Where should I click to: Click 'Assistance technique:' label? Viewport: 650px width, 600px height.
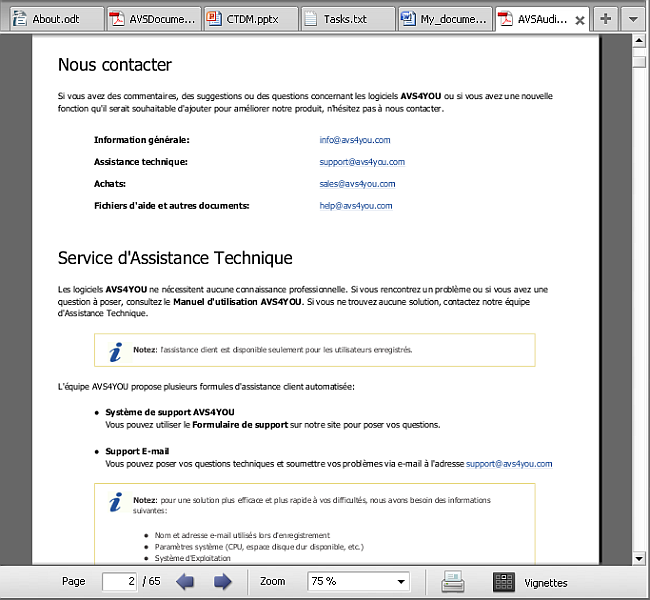(x=141, y=162)
